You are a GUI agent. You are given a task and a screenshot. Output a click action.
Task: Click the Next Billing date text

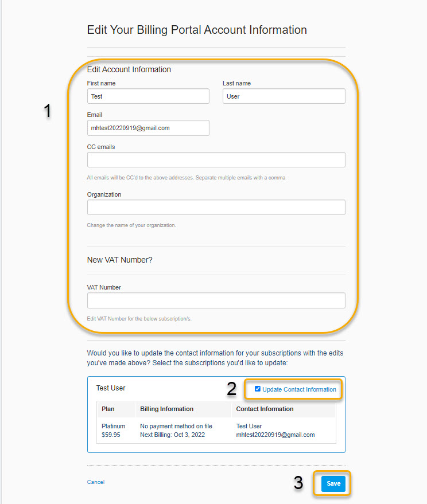coord(173,435)
